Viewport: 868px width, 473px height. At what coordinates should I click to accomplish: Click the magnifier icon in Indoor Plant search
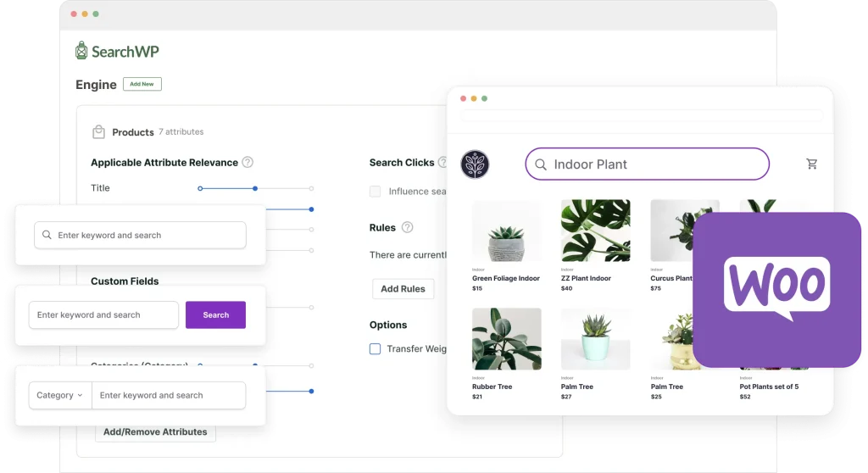pos(541,164)
